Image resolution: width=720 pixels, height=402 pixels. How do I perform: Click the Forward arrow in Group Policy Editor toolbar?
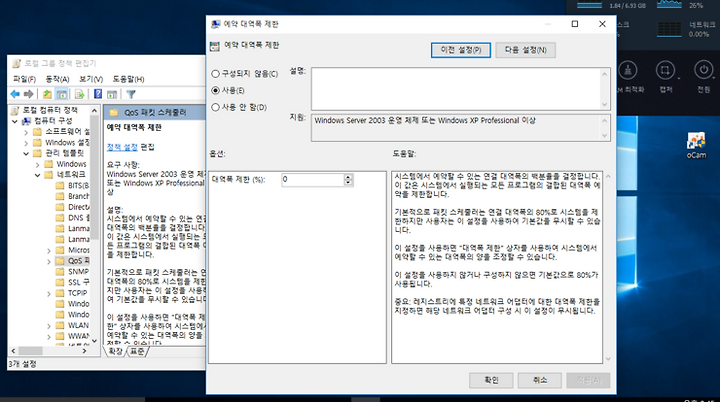click(x=28, y=94)
